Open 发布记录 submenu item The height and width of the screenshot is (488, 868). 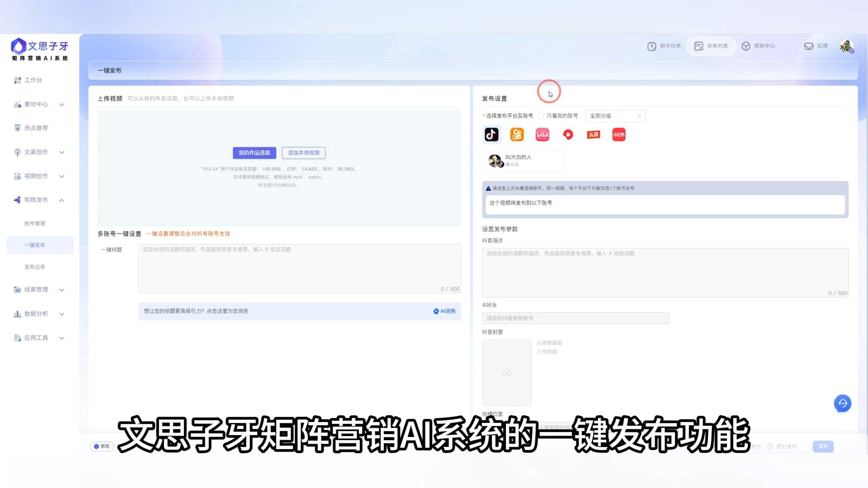[x=35, y=267]
